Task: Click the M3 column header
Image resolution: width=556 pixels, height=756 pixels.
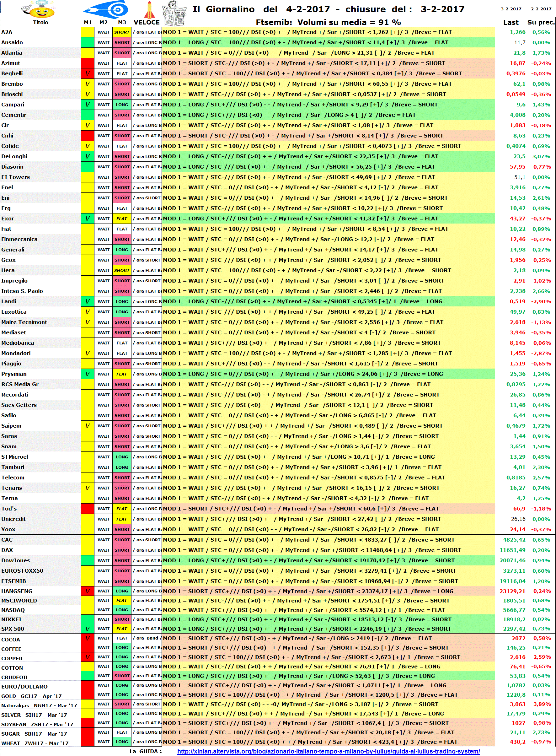Action: click(122, 22)
